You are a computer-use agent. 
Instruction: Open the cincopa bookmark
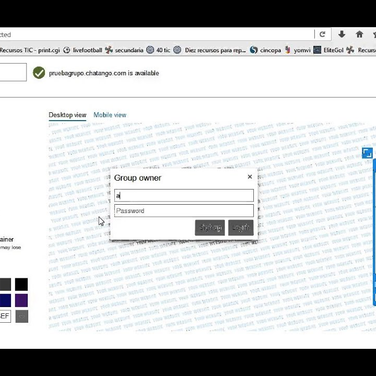(x=266, y=50)
